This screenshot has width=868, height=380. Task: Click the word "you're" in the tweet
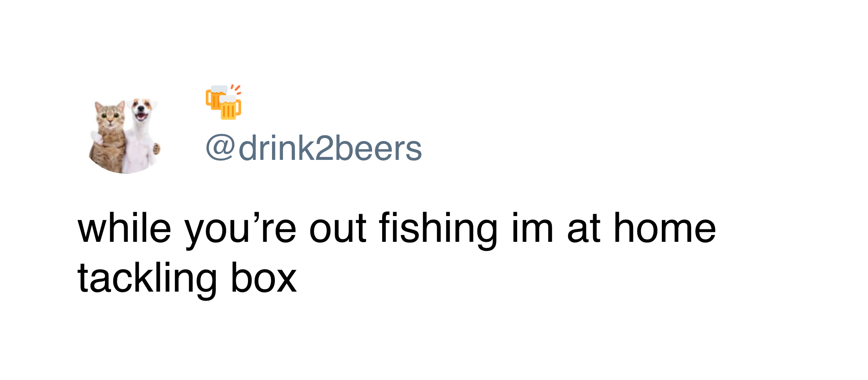click(x=240, y=229)
